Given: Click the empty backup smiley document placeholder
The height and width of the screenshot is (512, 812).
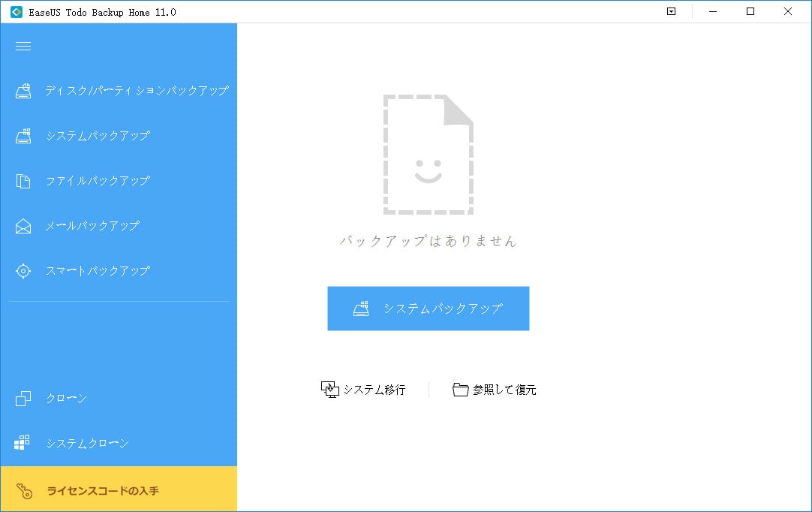Looking at the screenshot, I should click(428, 154).
